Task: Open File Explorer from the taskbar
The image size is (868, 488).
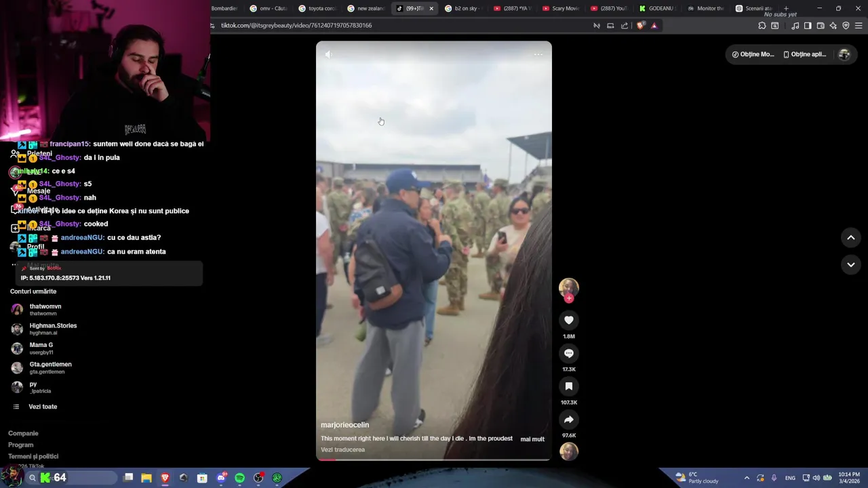Action: [x=146, y=478]
